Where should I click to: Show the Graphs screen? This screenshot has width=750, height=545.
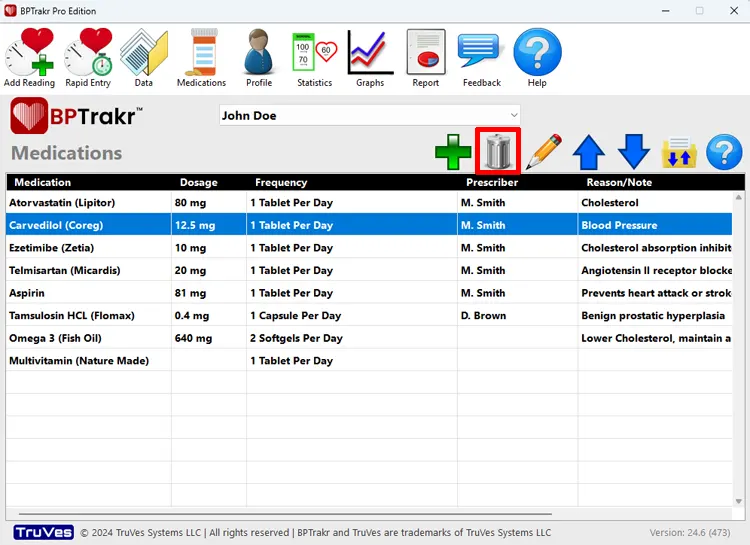tap(370, 58)
